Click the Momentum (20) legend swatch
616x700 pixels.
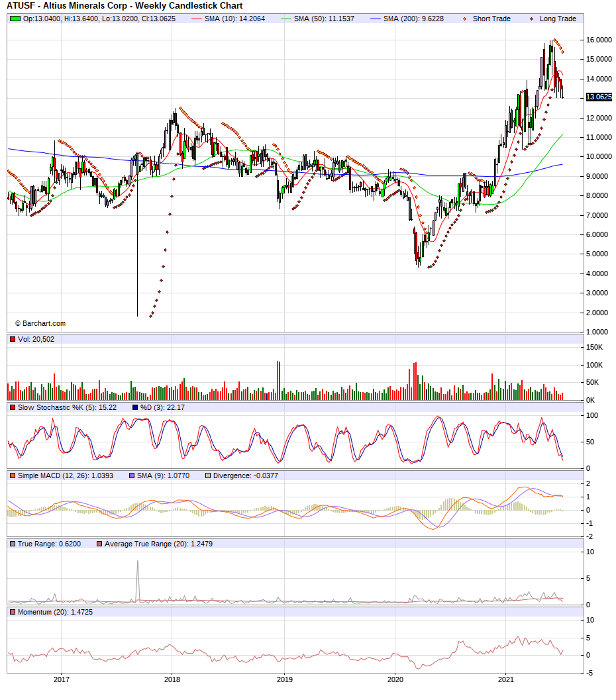click(13, 613)
